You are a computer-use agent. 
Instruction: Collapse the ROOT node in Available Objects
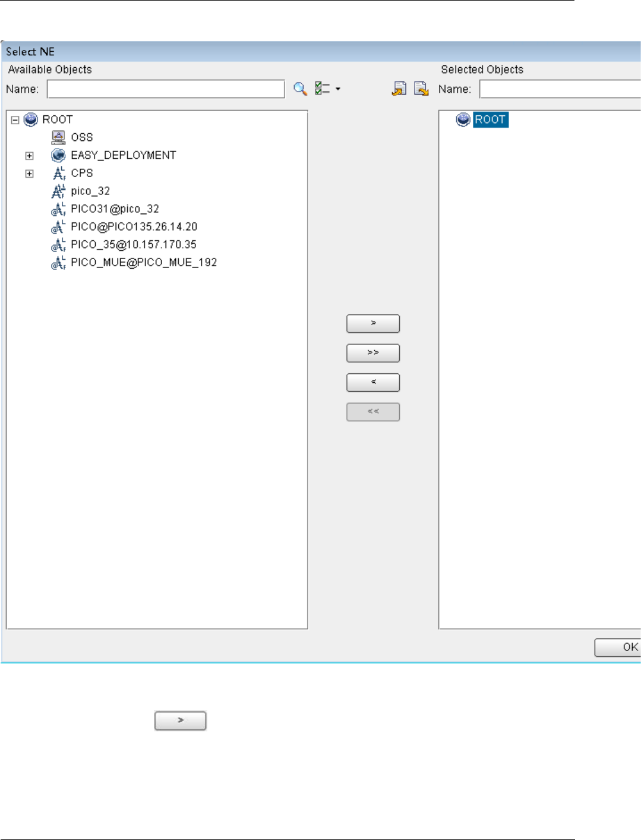(15, 119)
